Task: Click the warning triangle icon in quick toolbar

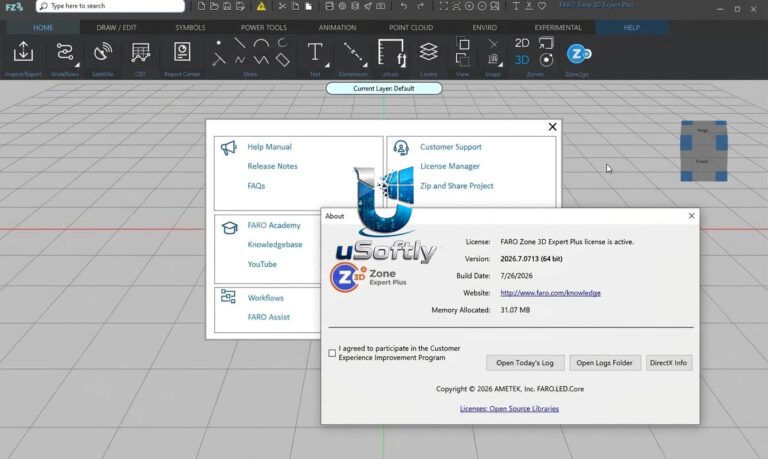Action: coord(261,6)
